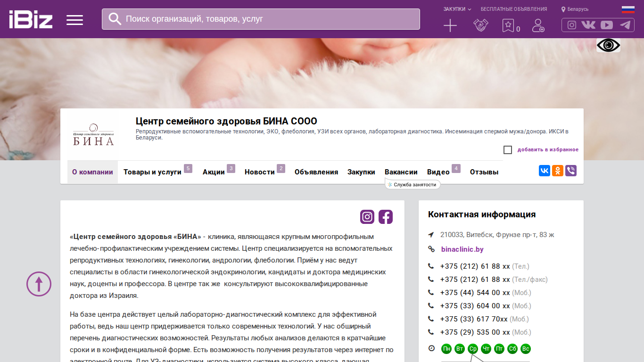
Task: Click the user registration icon
Action: coord(538,25)
